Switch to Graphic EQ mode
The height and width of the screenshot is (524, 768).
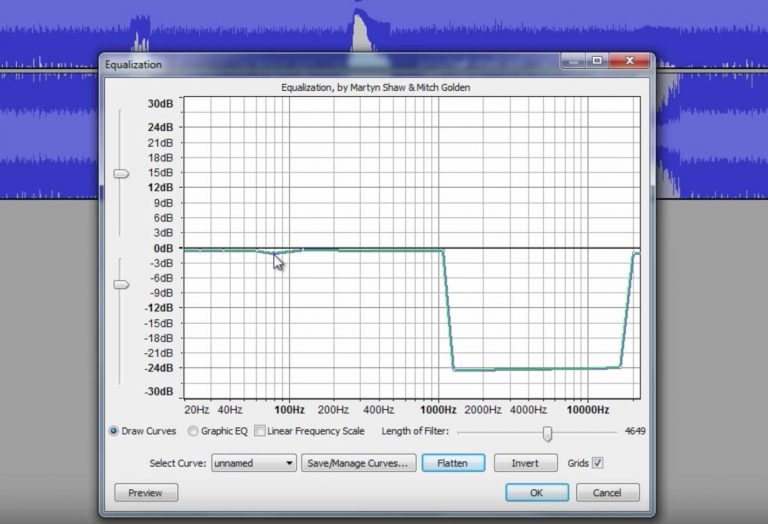(x=193, y=431)
